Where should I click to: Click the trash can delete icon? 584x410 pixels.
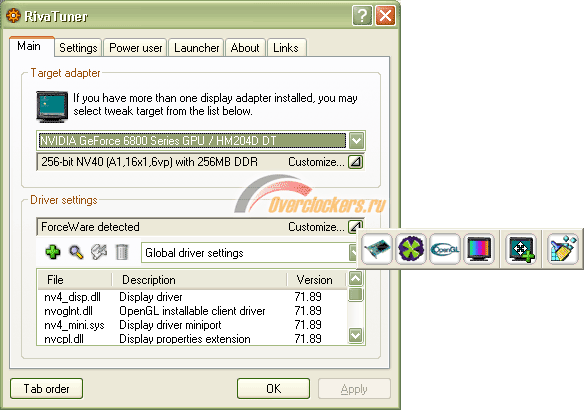[x=122, y=252]
